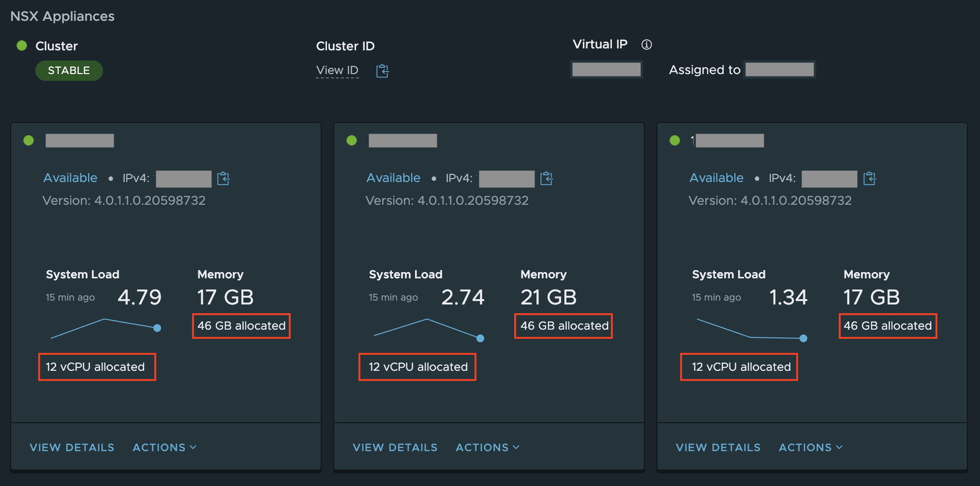Viewport: 980px width, 486px height.
Task: Open ACTIONS dropdown on the third appliance
Action: [811, 447]
